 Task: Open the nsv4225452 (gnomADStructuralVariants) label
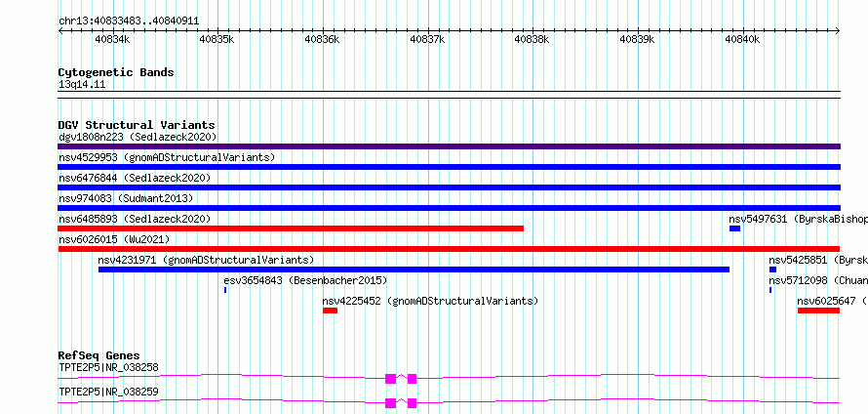[431, 301]
